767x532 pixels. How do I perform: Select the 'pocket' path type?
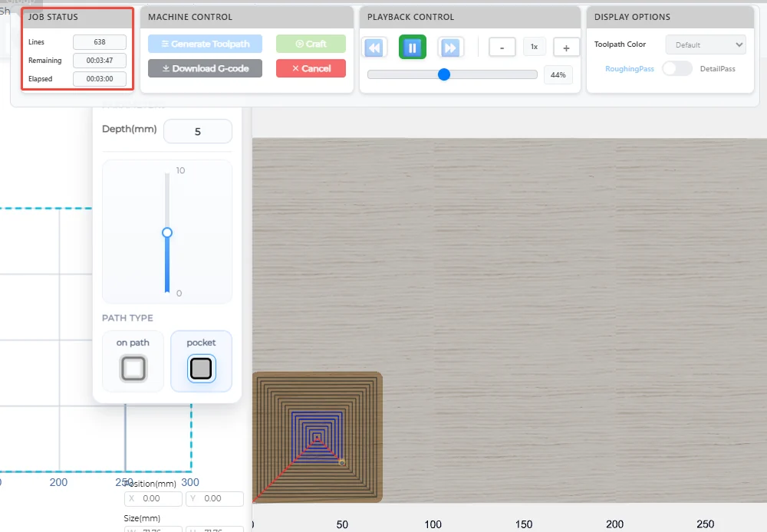coord(201,361)
